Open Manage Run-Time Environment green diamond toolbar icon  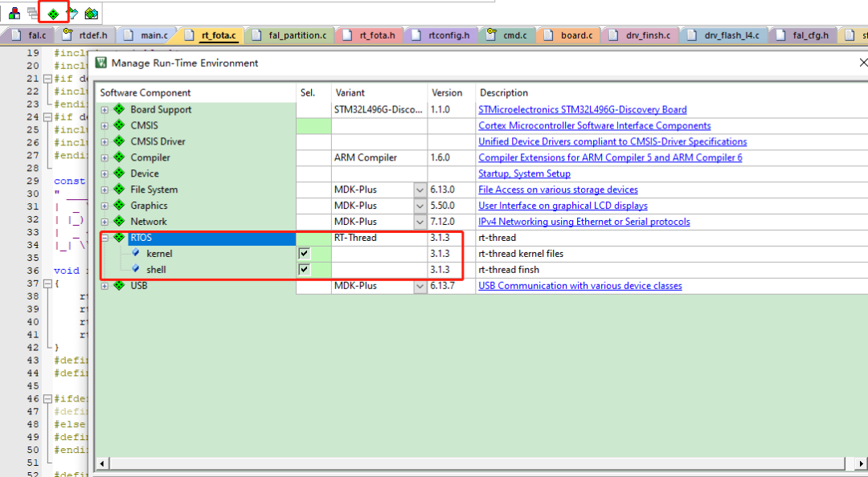coord(53,14)
